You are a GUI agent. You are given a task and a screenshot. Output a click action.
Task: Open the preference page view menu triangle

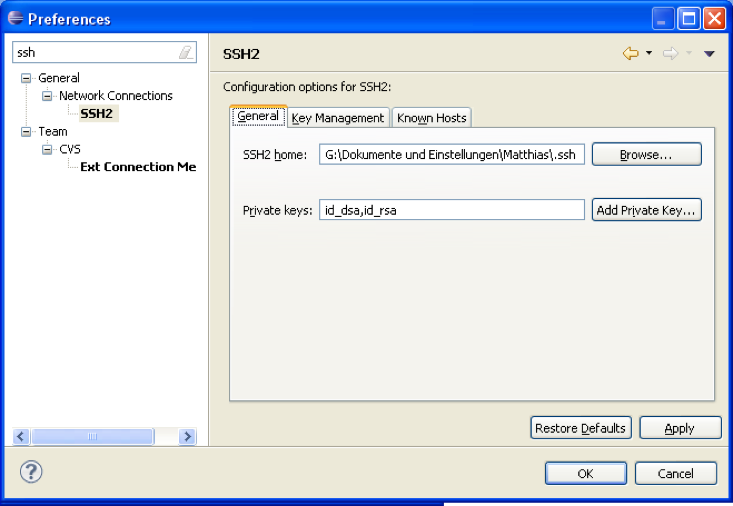[710, 54]
